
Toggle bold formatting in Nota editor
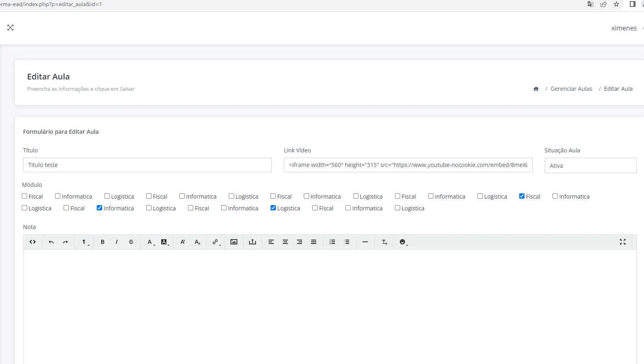pos(102,242)
